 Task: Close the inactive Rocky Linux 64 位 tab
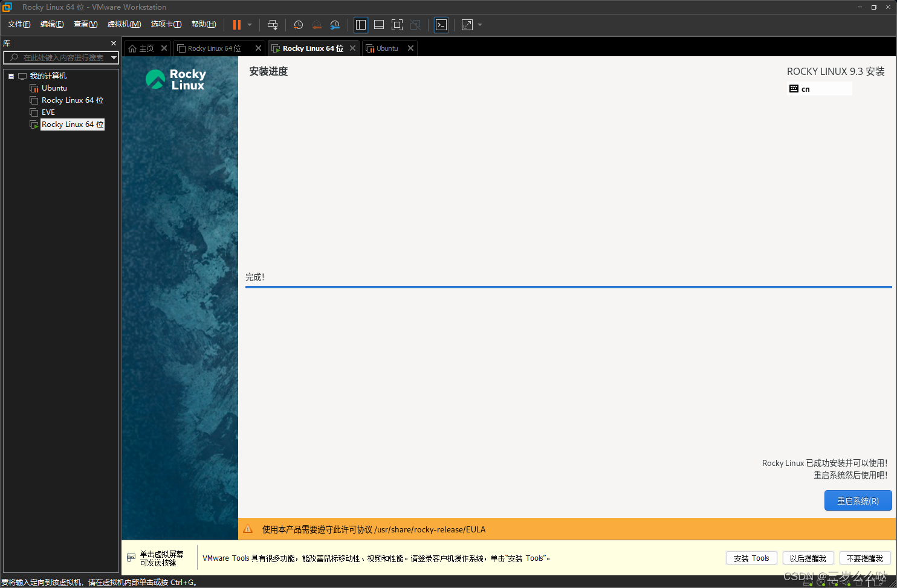(258, 48)
